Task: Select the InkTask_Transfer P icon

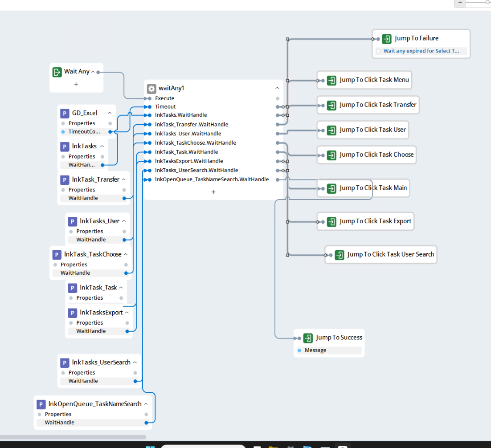Action: [65, 180]
